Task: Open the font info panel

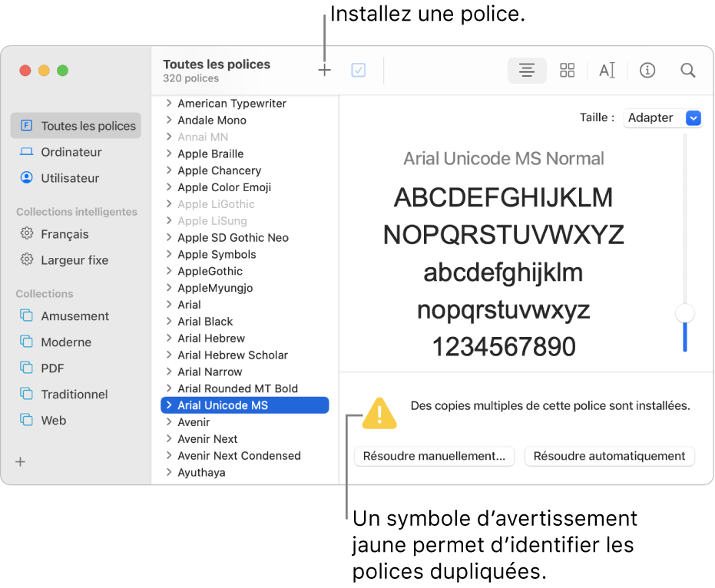Action: pyautogui.click(x=647, y=70)
